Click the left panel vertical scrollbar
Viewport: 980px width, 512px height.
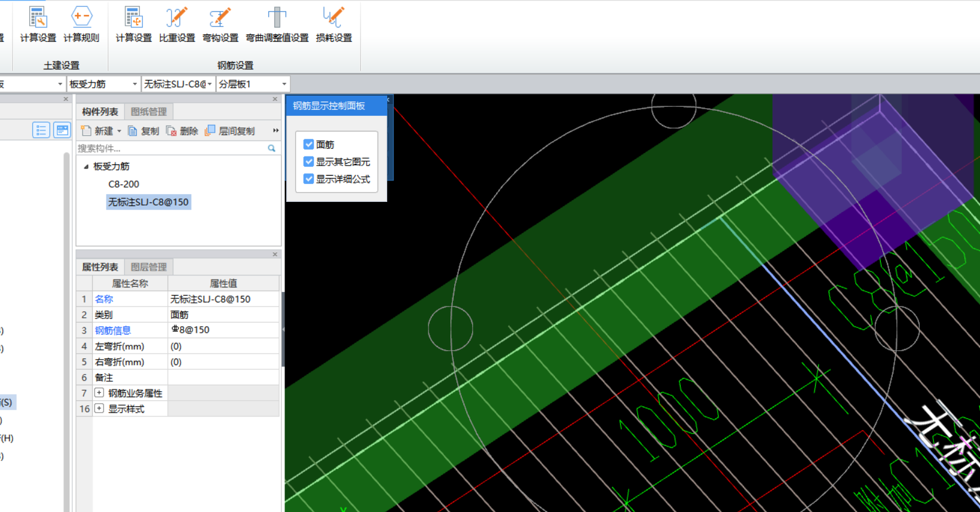(66, 332)
